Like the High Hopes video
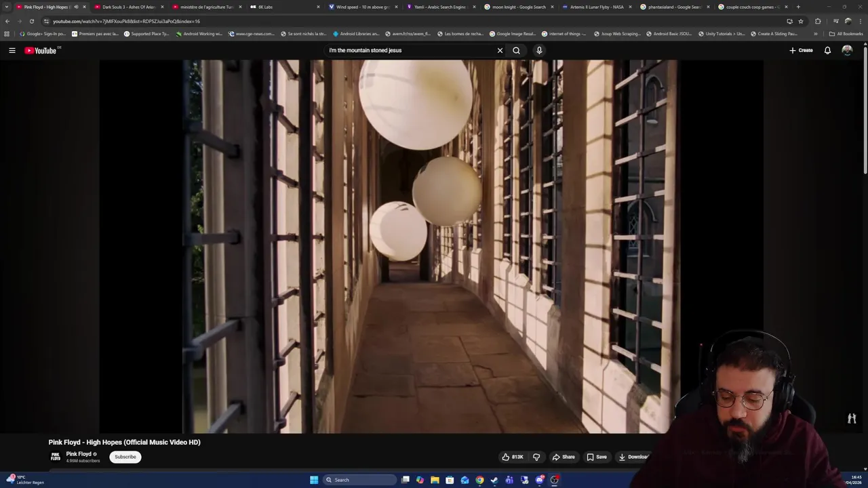 coord(513,457)
